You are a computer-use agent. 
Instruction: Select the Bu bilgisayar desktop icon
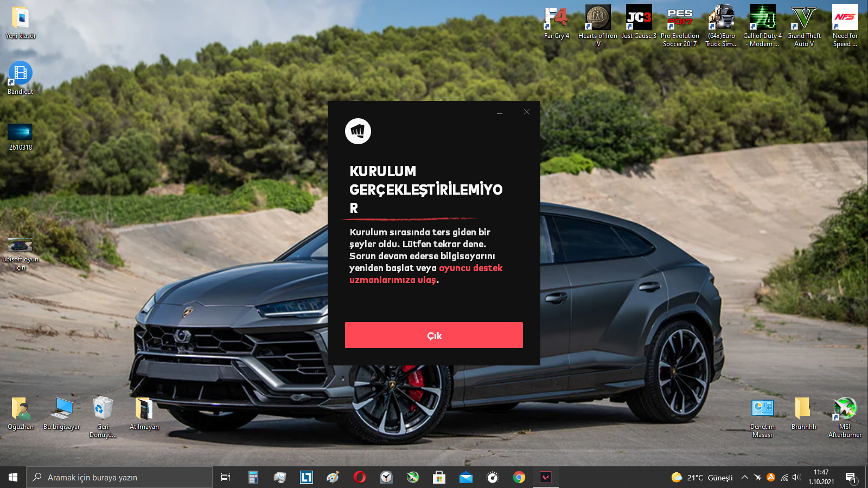[62, 413]
